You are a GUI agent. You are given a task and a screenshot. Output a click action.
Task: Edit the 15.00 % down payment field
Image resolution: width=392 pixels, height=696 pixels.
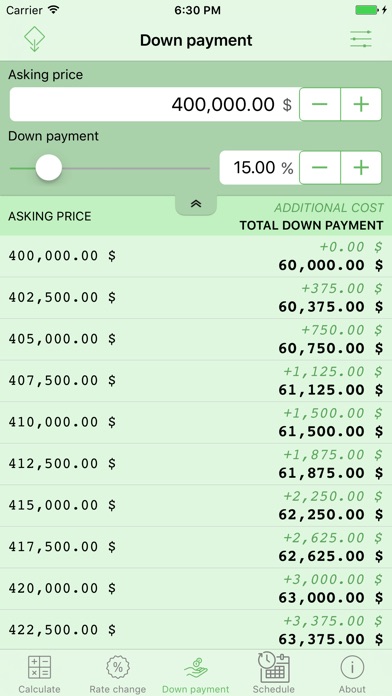[260, 168]
